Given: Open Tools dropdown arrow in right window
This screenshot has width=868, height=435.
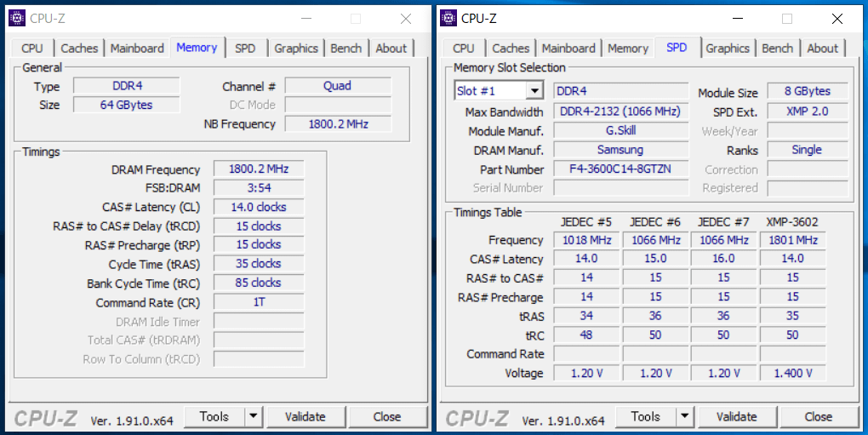Looking at the screenshot, I should tap(685, 417).
